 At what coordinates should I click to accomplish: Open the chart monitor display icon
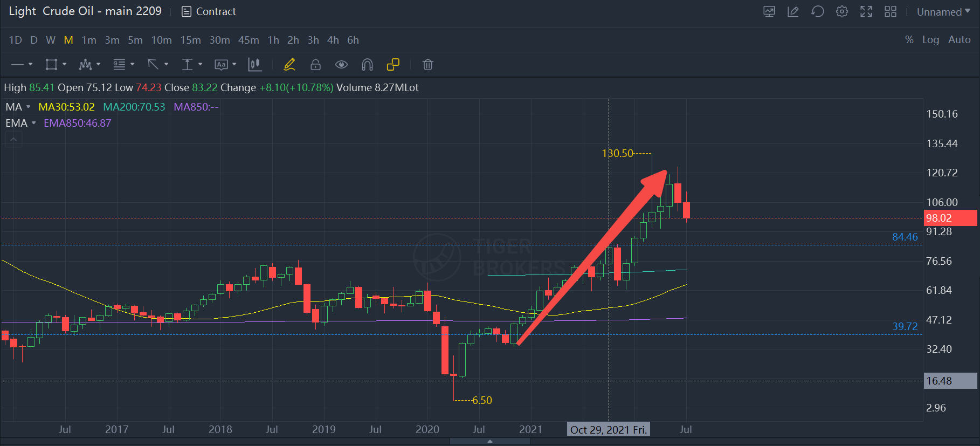point(769,11)
